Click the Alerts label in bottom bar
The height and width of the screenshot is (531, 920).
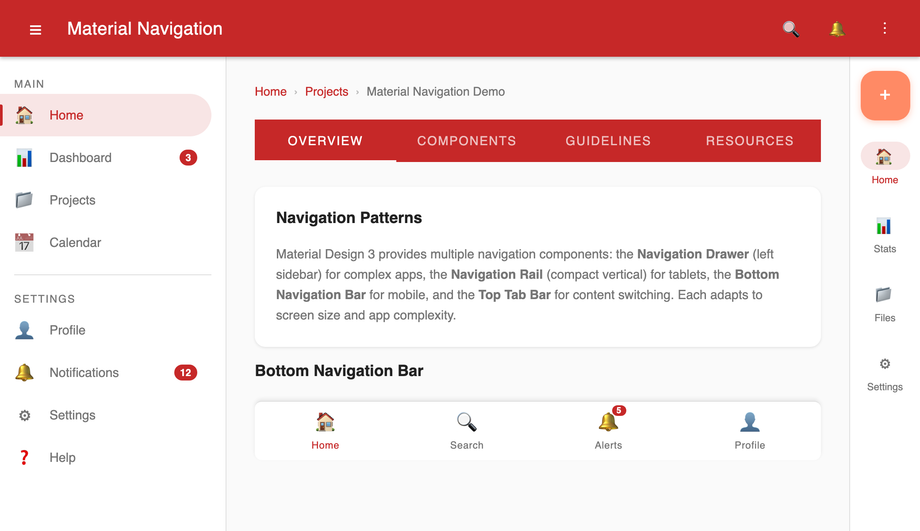coord(608,445)
